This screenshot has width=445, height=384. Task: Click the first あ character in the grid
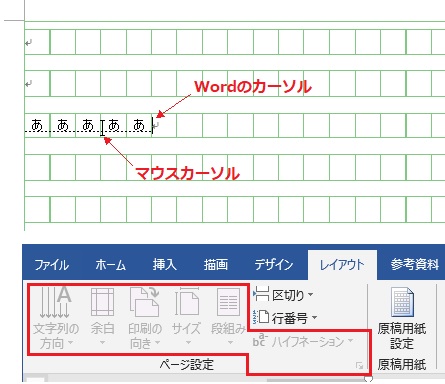pyautogui.click(x=37, y=125)
